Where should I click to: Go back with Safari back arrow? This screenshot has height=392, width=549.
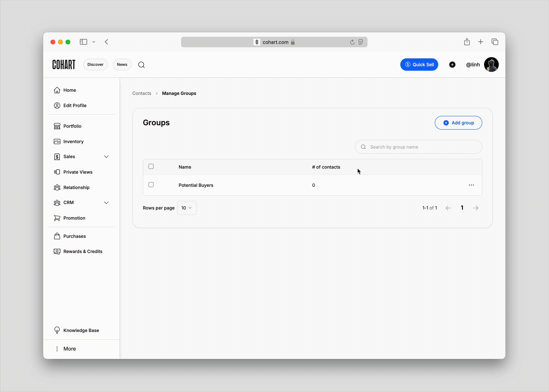click(x=106, y=42)
